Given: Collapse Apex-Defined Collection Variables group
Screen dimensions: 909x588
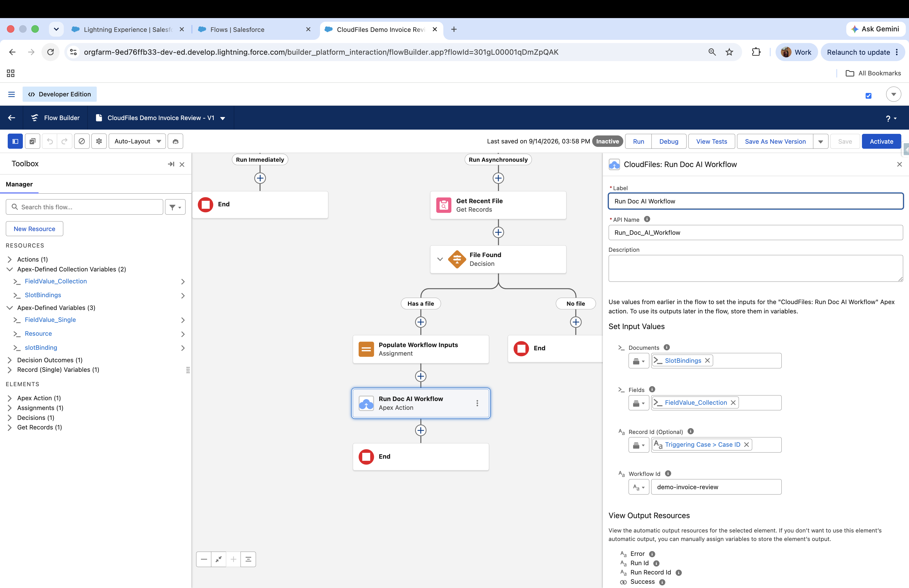Looking at the screenshot, I should [x=10, y=269].
